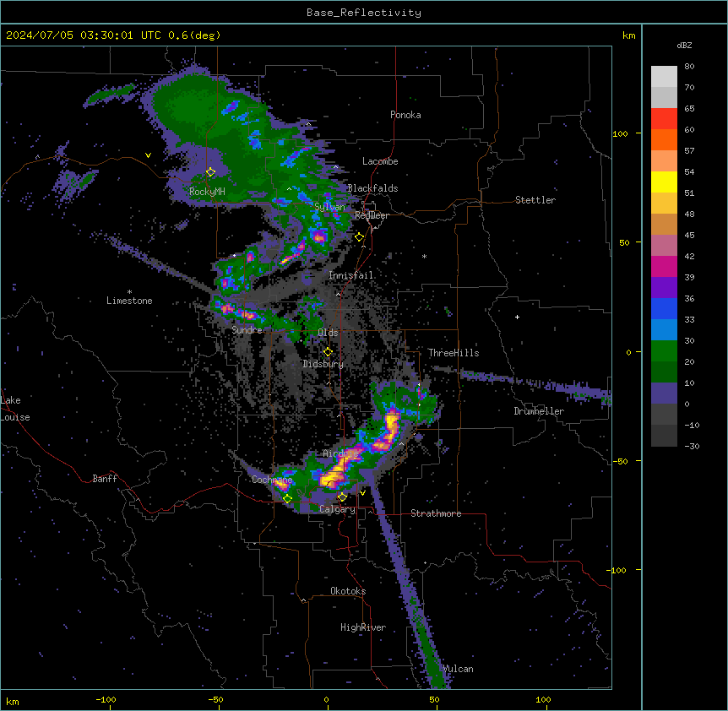Click the yellow diamond marker above Calgary label

342,497
